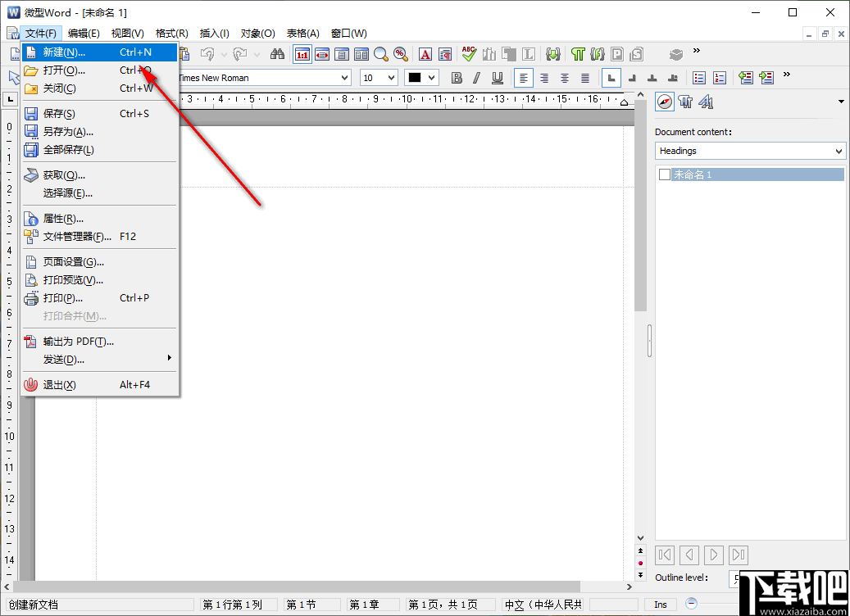Toggle bold formatting
This screenshot has height=616, width=850.
click(457, 77)
